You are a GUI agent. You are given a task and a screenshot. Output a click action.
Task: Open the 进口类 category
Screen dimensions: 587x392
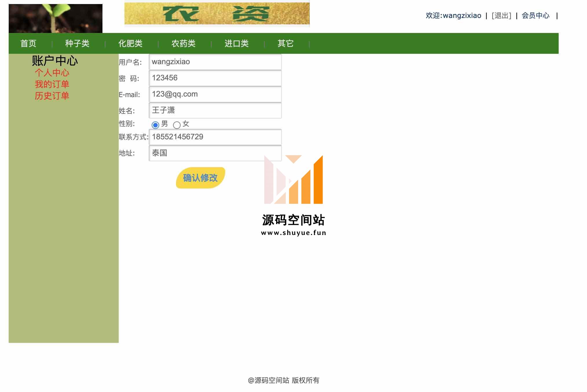click(x=237, y=43)
